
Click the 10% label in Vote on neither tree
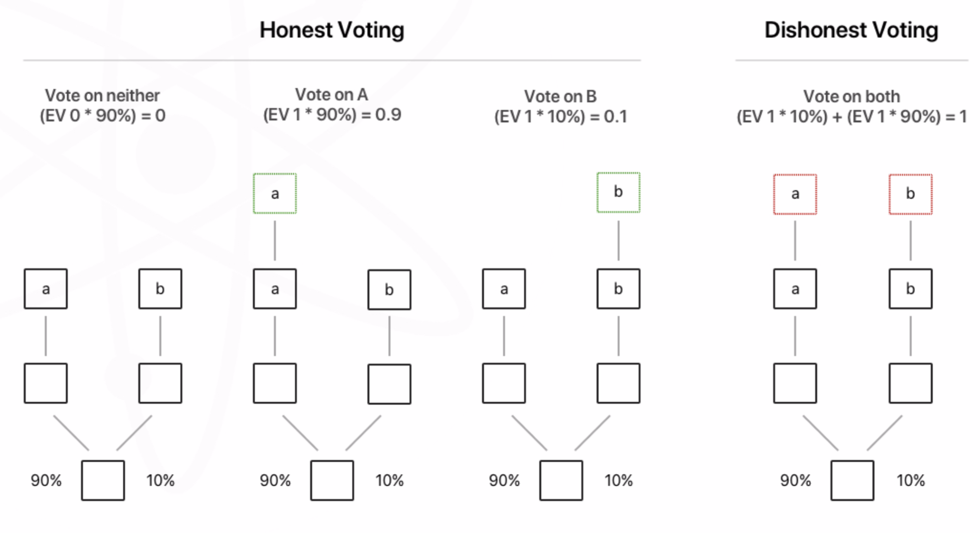tap(160, 481)
